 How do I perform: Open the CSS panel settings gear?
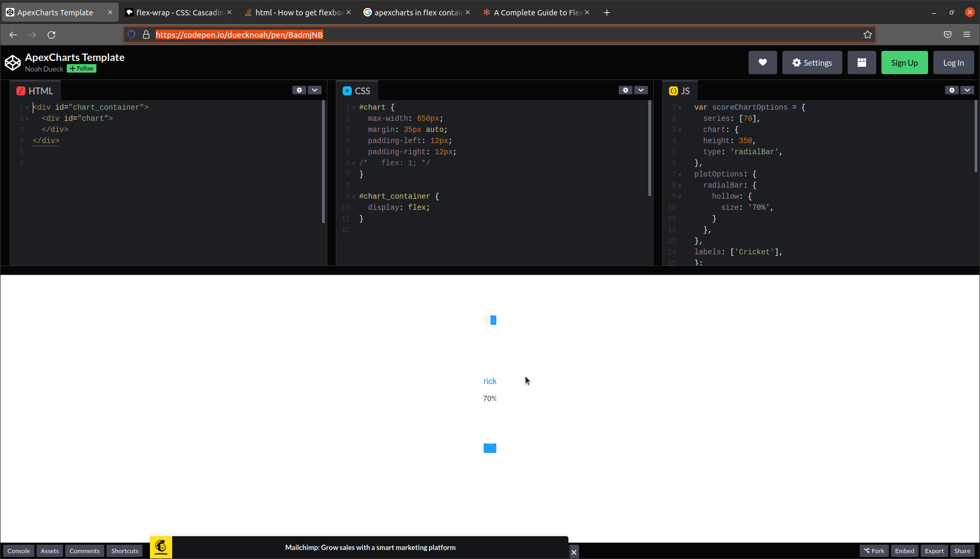[x=626, y=90]
